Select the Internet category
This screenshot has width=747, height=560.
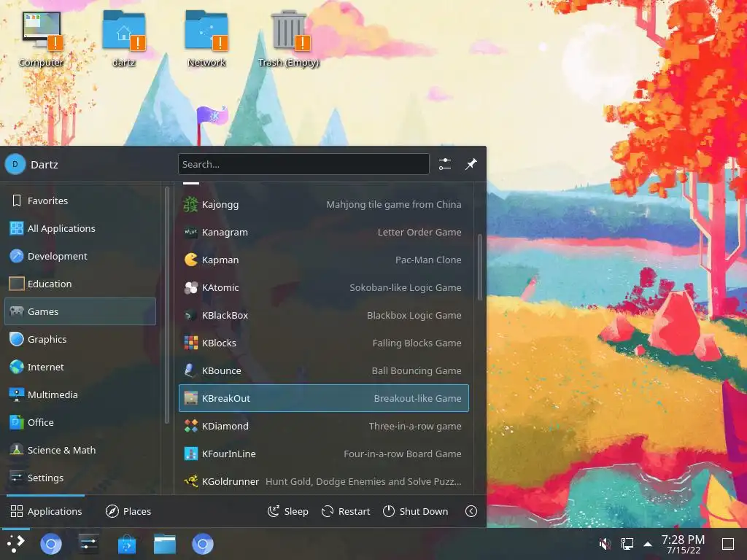(x=80, y=367)
